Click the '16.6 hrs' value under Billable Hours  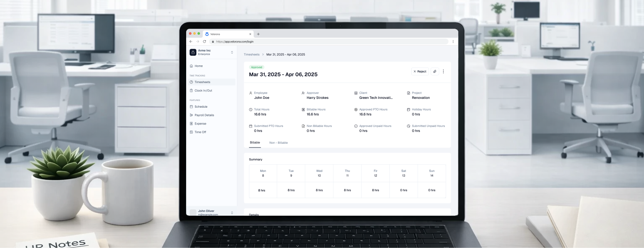[313, 114]
